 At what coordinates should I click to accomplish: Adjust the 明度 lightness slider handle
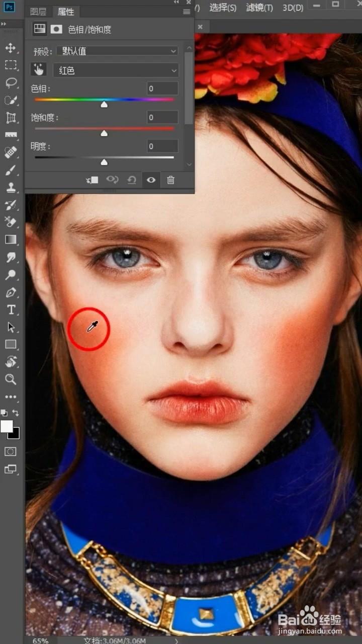click(104, 162)
